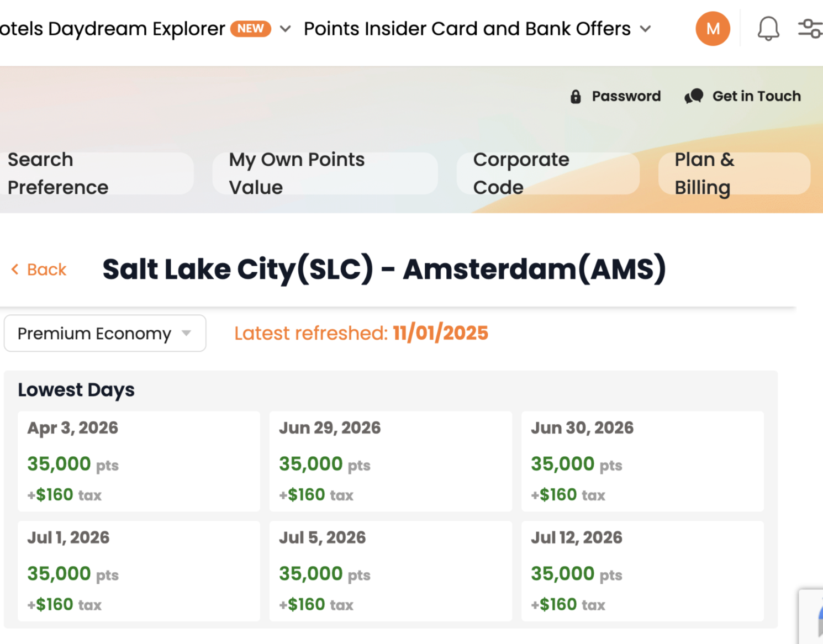Pick the Jul 5, 2026 fare card
This screenshot has width=823, height=644.
point(391,571)
